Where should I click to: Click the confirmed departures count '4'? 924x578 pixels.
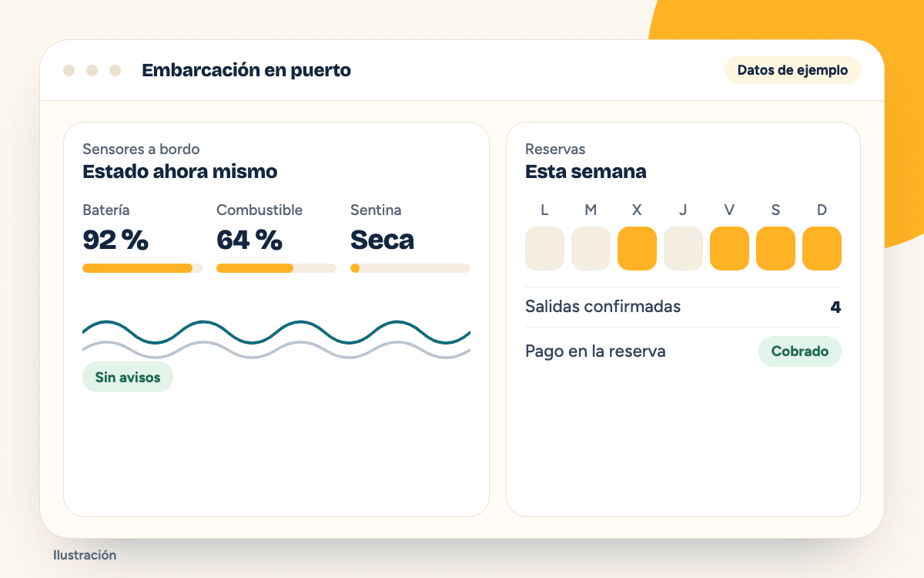(x=835, y=307)
